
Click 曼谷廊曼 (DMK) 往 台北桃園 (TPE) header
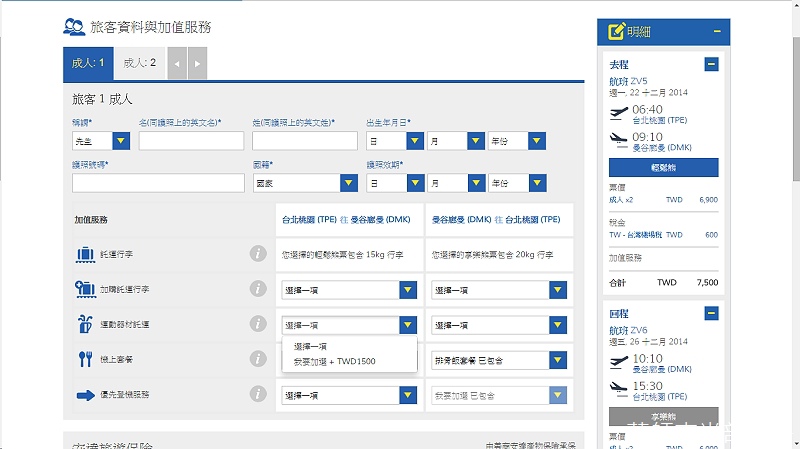496,219
